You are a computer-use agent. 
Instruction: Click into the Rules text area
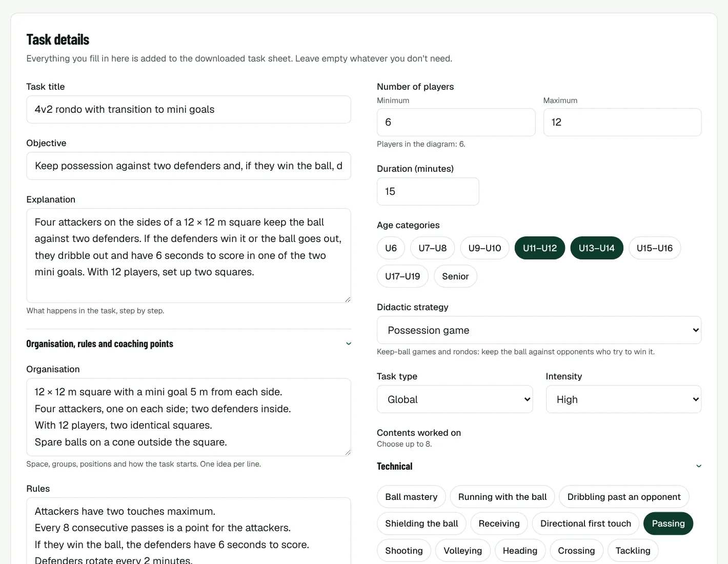189,531
